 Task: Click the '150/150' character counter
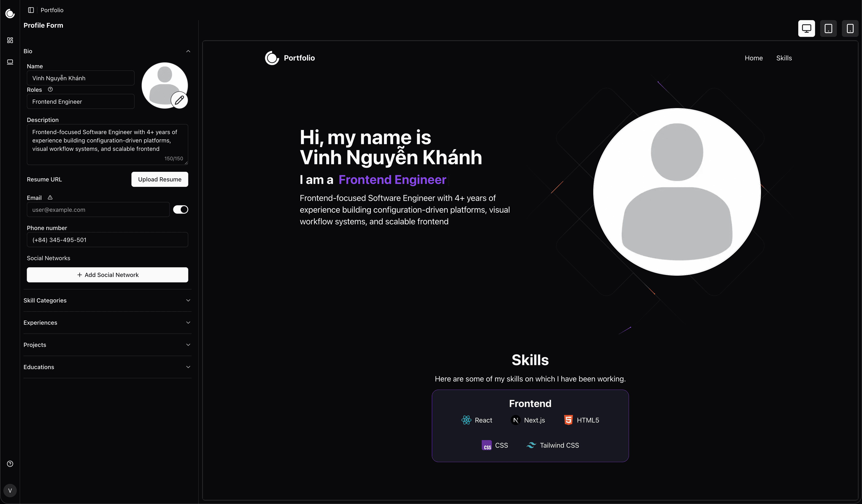(174, 159)
